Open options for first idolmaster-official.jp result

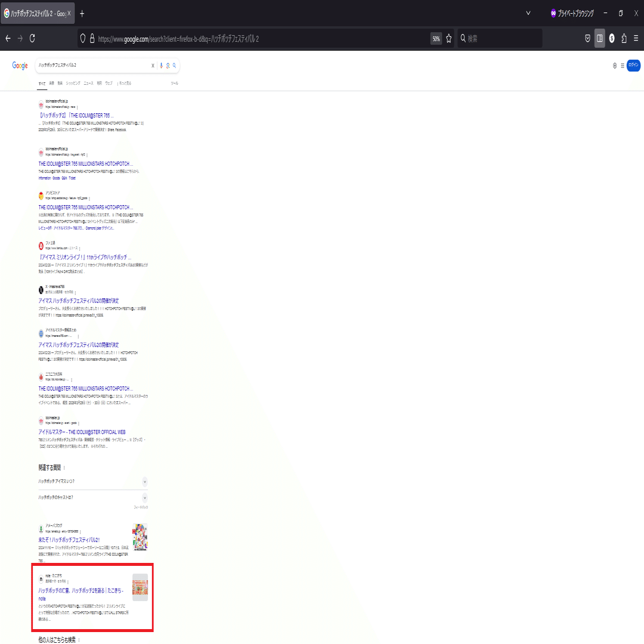pyautogui.click(x=77, y=107)
